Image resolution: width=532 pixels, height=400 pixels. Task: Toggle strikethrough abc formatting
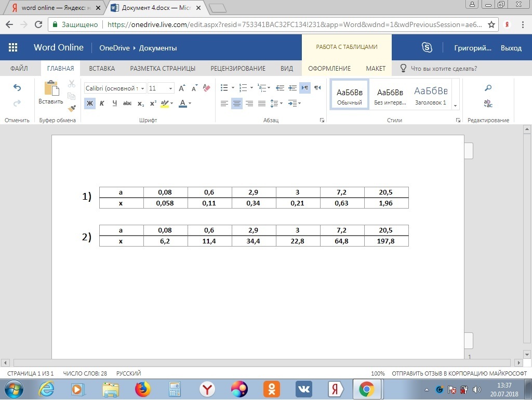[x=127, y=103]
